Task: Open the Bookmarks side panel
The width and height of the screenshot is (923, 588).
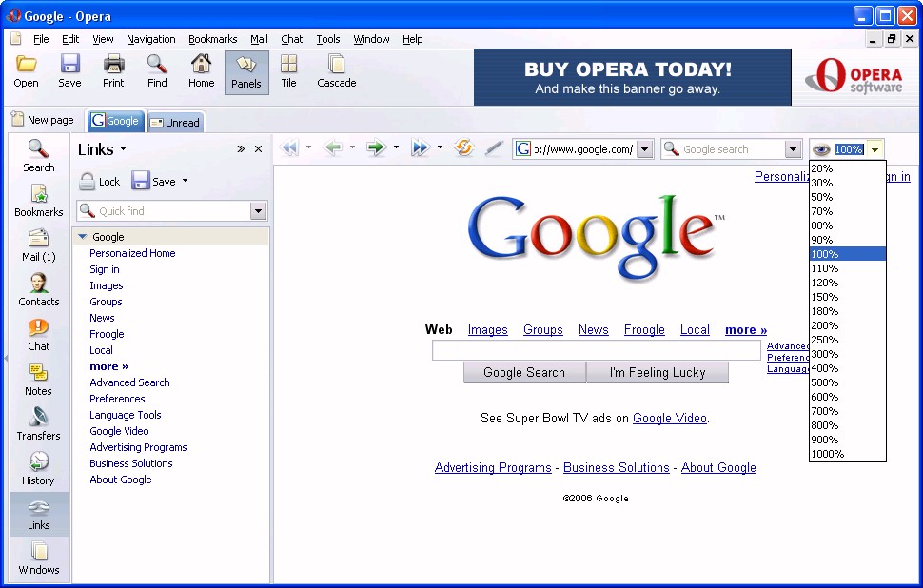Action: (x=39, y=200)
